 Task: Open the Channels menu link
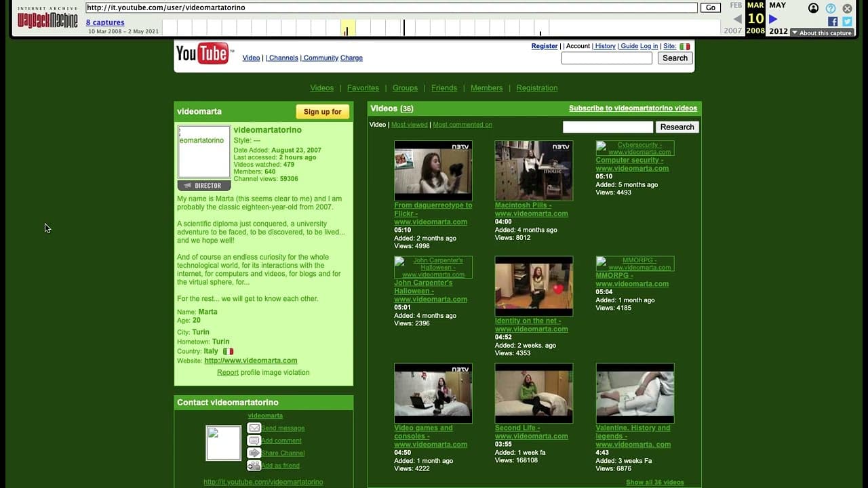tap(282, 58)
